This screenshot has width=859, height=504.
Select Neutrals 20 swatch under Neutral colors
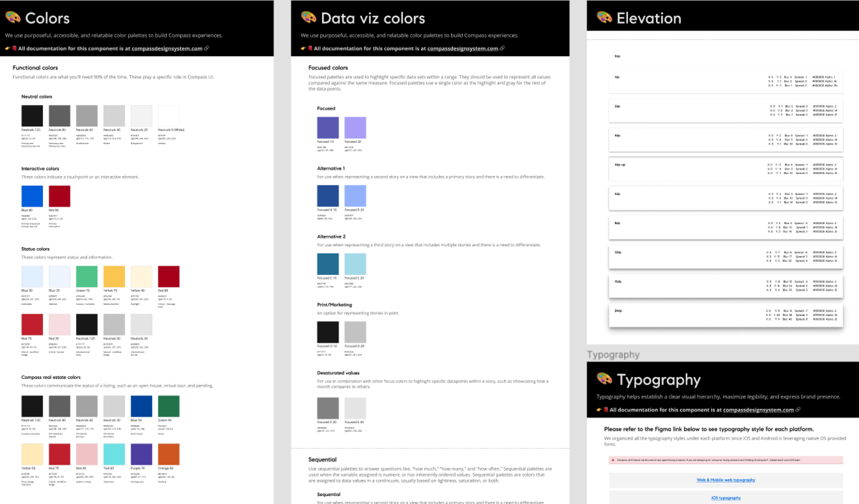(141, 116)
